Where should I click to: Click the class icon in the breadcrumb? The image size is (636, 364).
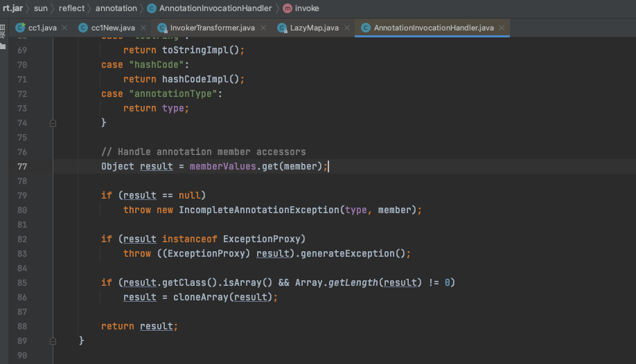click(x=152, y=8)
